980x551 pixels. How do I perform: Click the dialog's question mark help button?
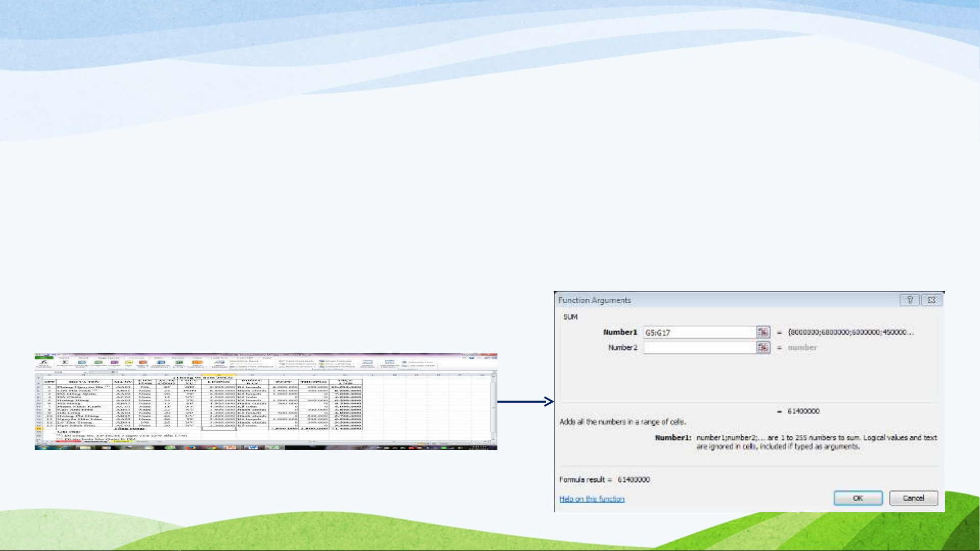pyautogui.click(x=910, y=300)
